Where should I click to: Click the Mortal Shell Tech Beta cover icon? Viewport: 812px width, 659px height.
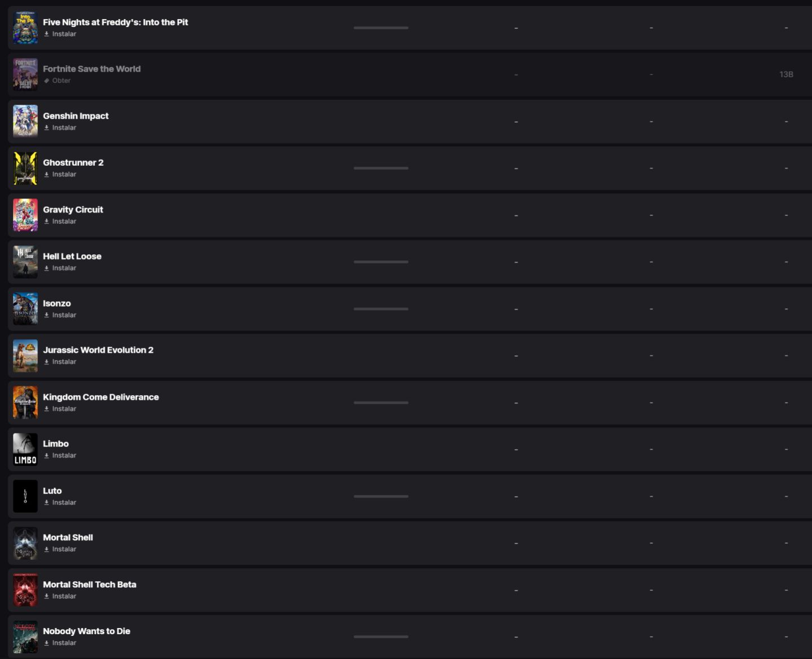(x=25, y=590)
